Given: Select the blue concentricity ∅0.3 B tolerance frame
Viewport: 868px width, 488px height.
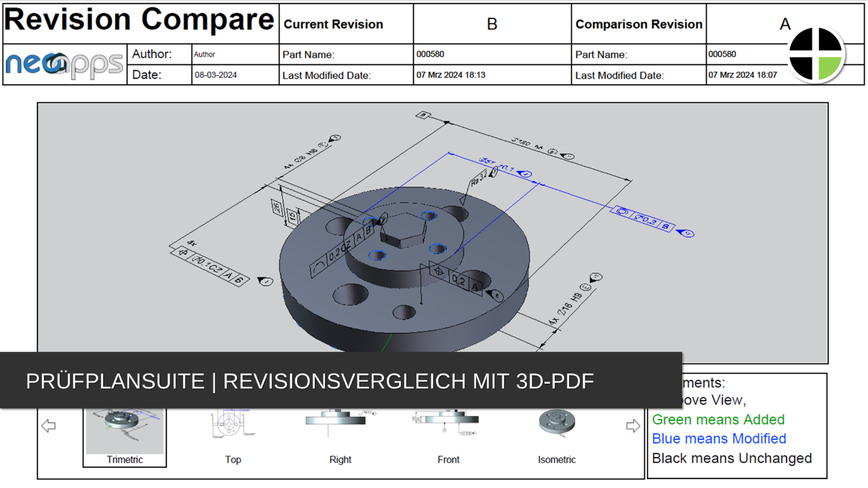Looking at the screenshot, I should tap(644, 219).
